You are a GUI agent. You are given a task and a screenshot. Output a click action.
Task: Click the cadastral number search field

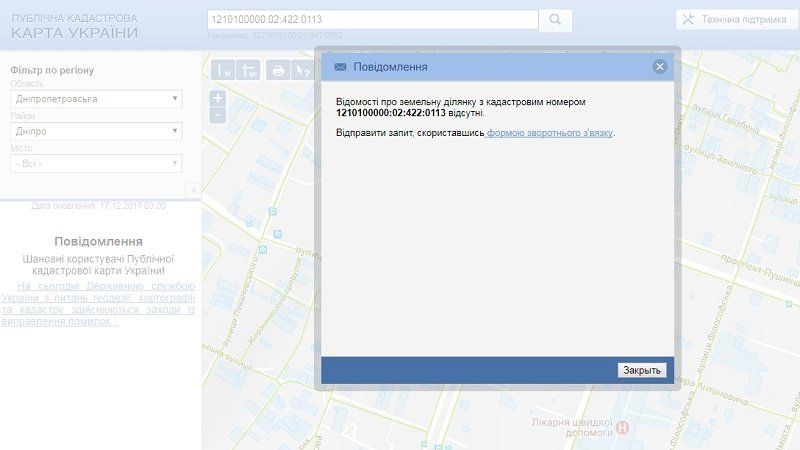click(x=372, y=19)
